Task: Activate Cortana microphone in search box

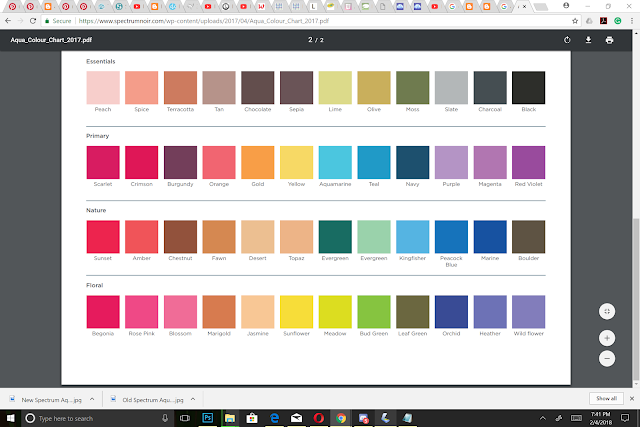Action: [165, 418]
